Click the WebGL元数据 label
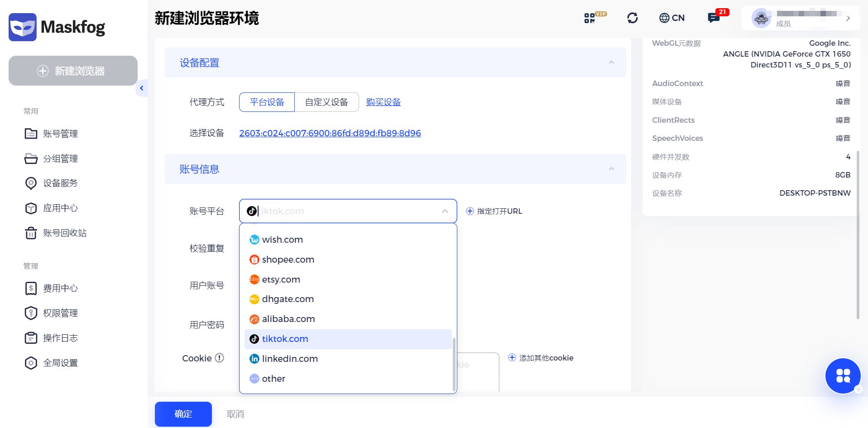This screenshot has width=868, height=428. [676, 43]
